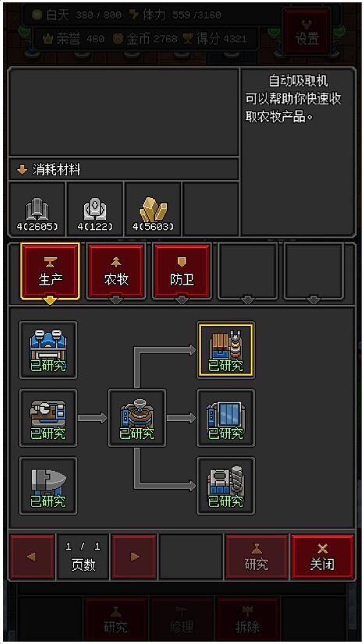Select the wrench workshop research node
Image resolution: width=364 pixels, height=644 pixels.
(x=48, y=418)
